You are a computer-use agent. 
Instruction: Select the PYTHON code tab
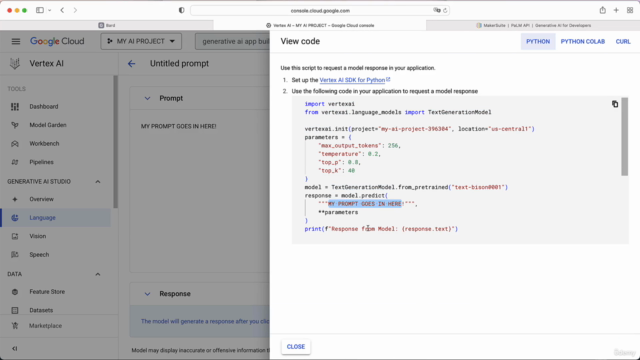click(538, 42)
